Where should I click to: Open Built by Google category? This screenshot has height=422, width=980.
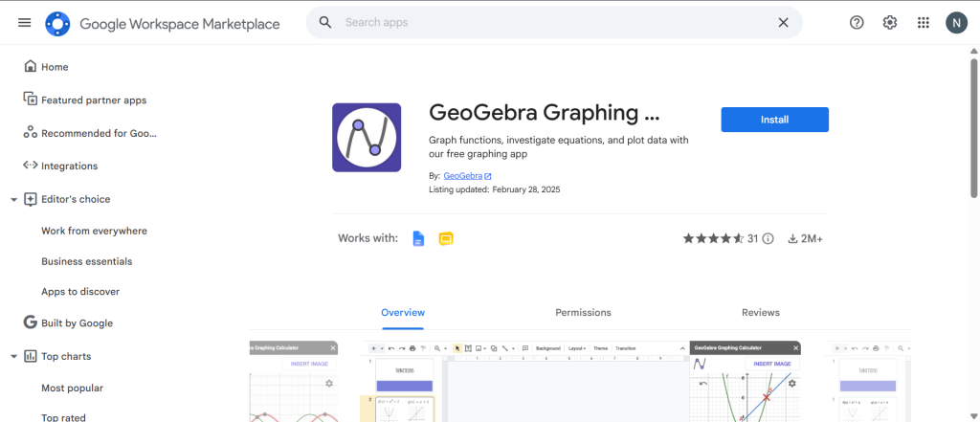(77, 323)
